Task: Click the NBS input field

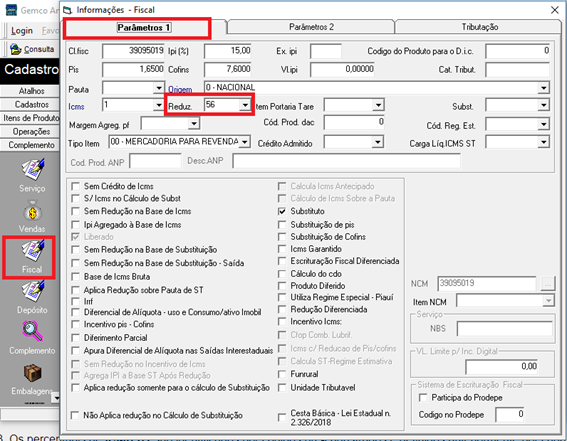Action: pos(505,329)
